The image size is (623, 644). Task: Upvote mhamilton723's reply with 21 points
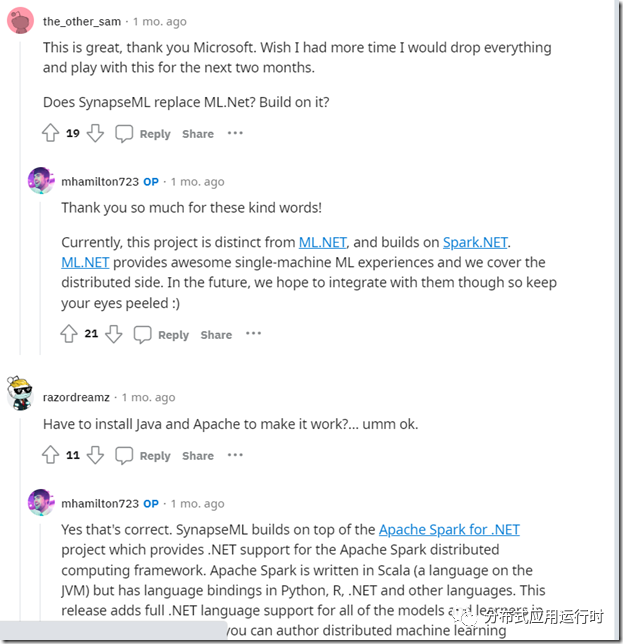[x=69, y=334]
